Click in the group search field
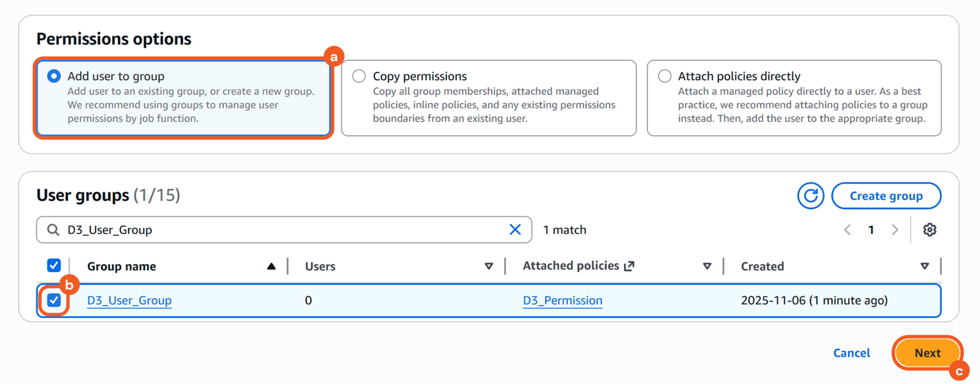980x384 pixels. tap(282, 230)
